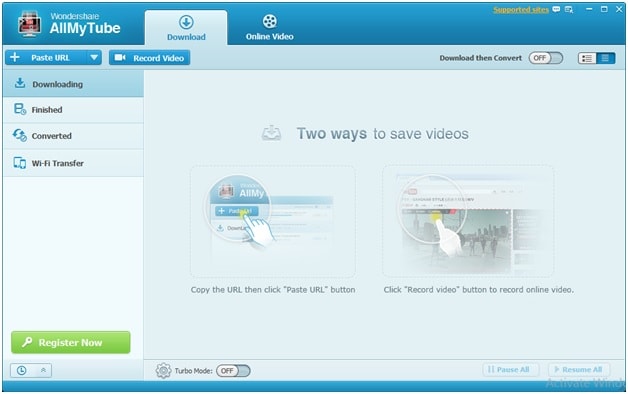Image resolution: width=628 pixels, height=394 pixels.
Task: Switch to compact list view icon
Action: pyautogui.click(x=605, y=58)
